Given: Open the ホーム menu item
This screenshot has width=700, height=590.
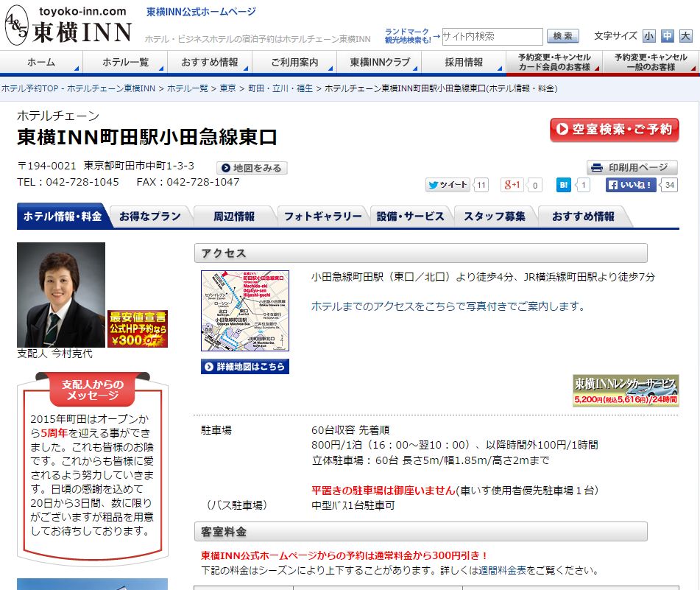Looking at the screenshot, I should click(41, 62).
